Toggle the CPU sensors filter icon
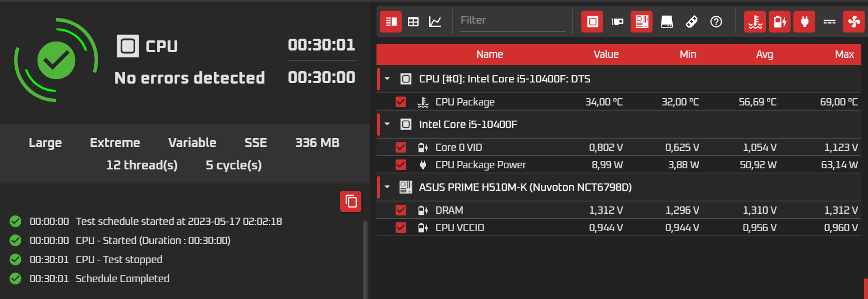868x299 pixels. point(592,22)
